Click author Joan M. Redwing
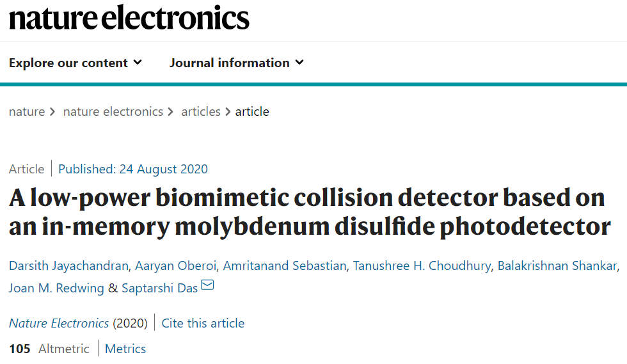This screenshot has width=627, height=364. click(x=56, y=288)
